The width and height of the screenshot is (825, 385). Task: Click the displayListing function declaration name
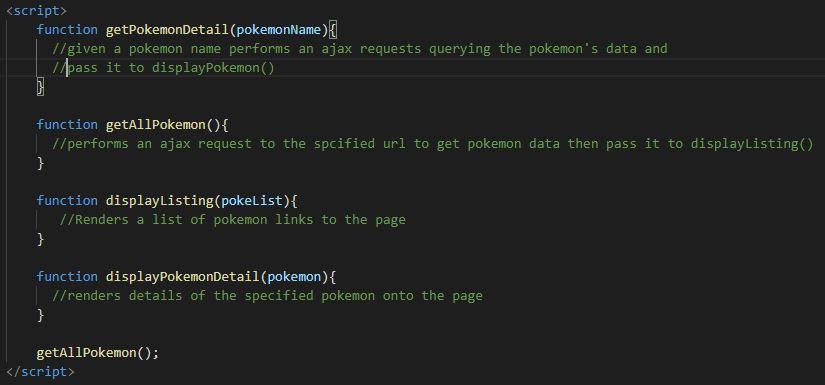tap(159, 200)
